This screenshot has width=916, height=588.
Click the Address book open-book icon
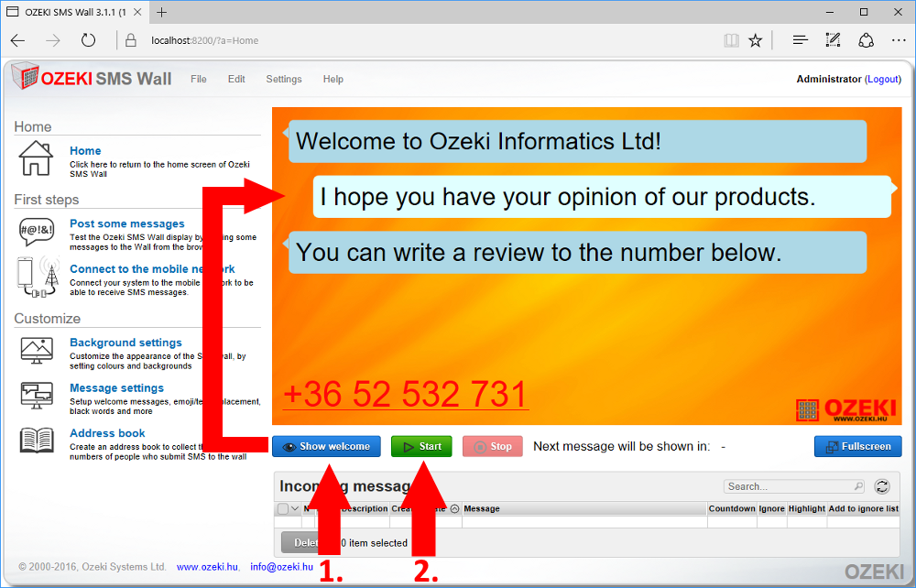(x=37, y=441)
